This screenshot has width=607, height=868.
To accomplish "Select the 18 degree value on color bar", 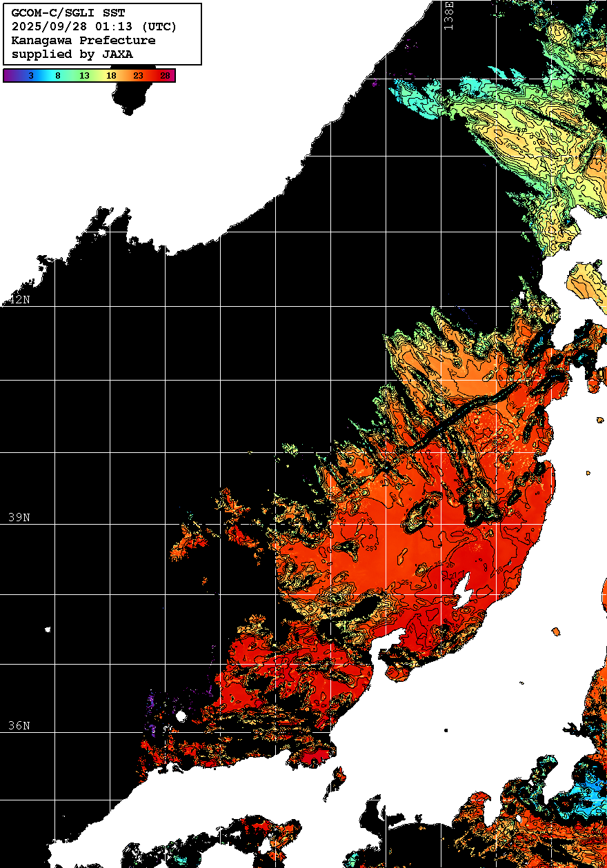I will click(111, 76).
